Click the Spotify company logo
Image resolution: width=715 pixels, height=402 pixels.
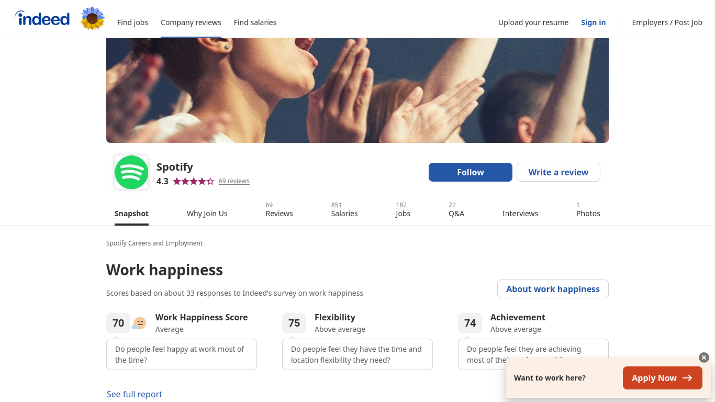(x=131, y=172)
